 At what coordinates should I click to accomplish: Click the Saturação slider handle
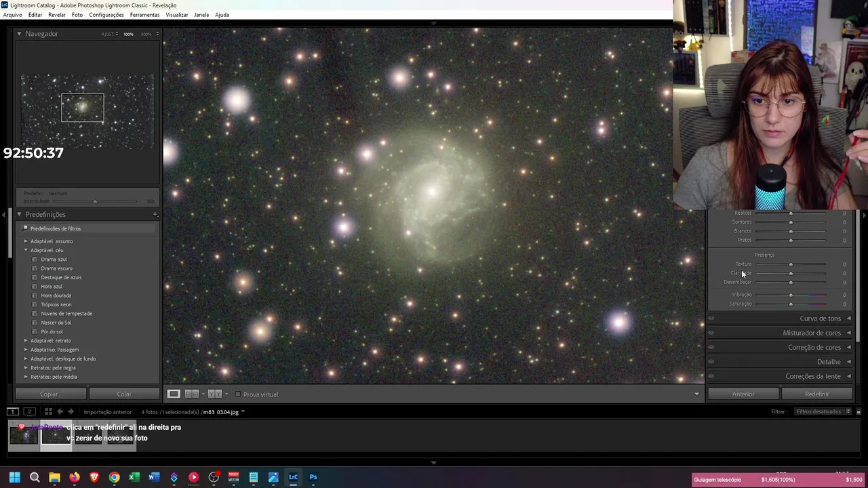coord(791,304)
